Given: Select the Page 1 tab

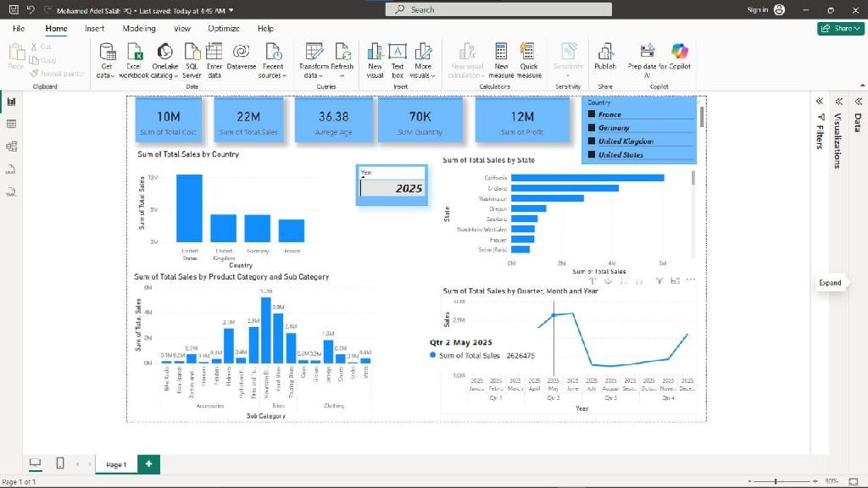Looking at the screenshot, I should [x=116, y=464].
